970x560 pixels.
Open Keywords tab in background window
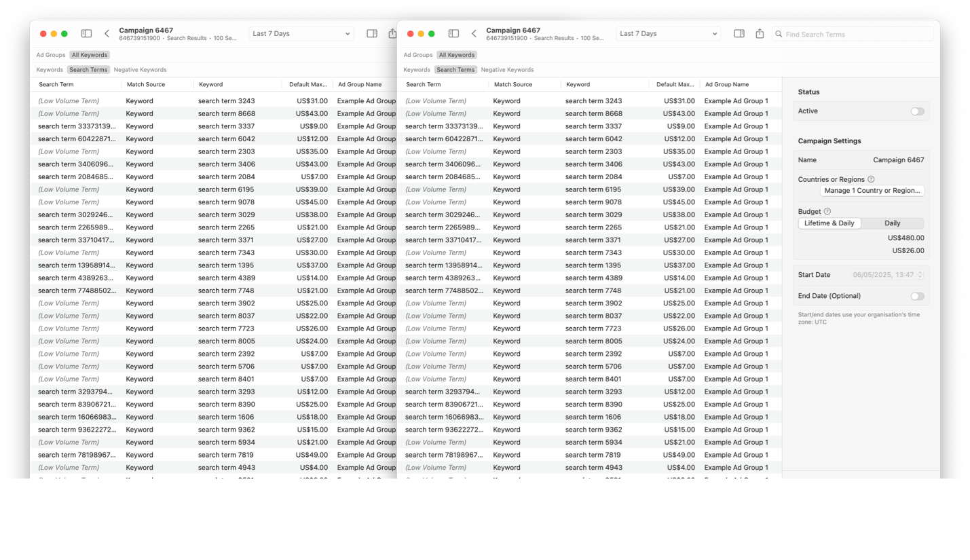[50, 70]
